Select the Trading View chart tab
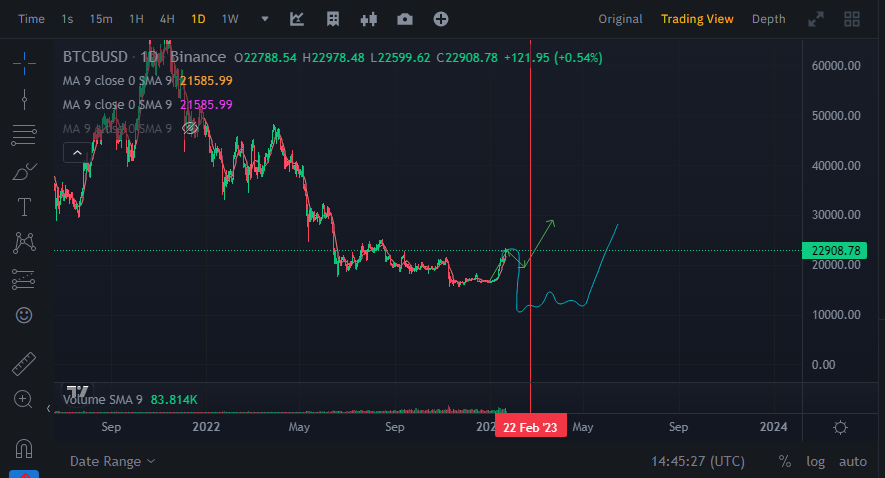 pyautogui.click(x=697, y=19)
